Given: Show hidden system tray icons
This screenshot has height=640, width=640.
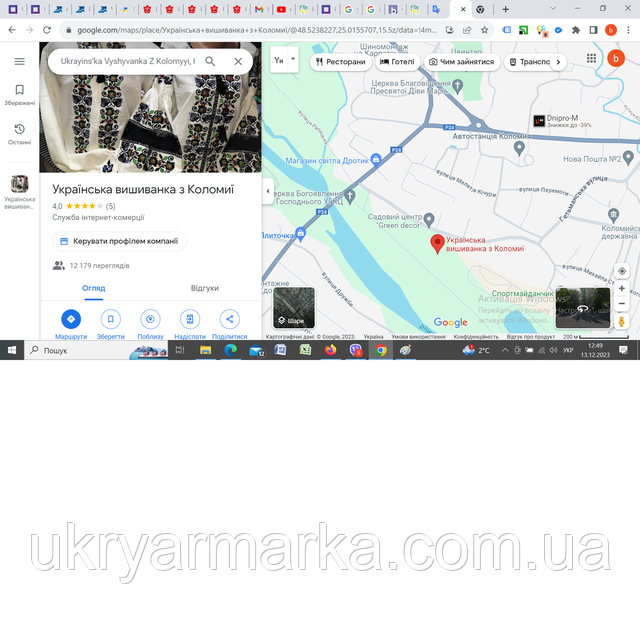Looking at the screenshot, I should click(505, 350).
